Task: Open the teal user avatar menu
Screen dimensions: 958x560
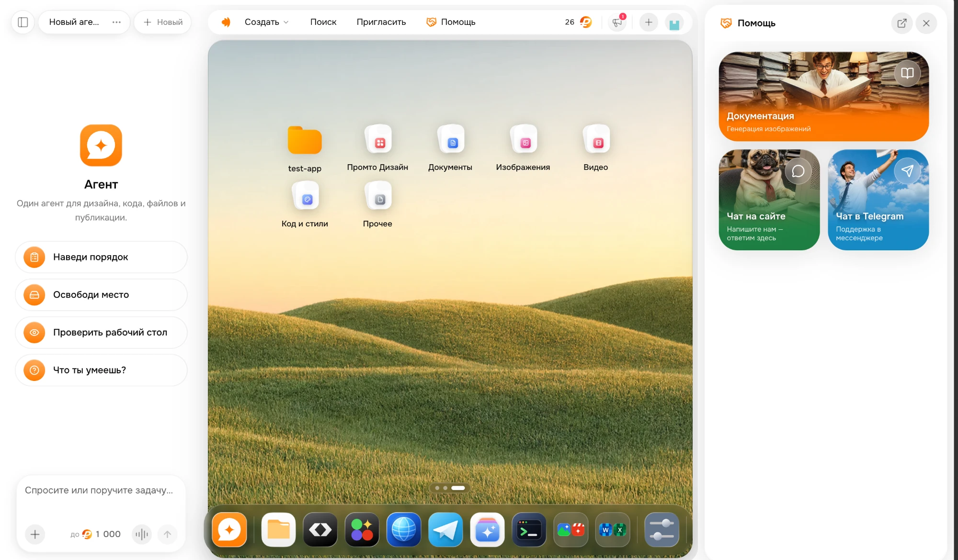Action: click(x=674, y=22)
